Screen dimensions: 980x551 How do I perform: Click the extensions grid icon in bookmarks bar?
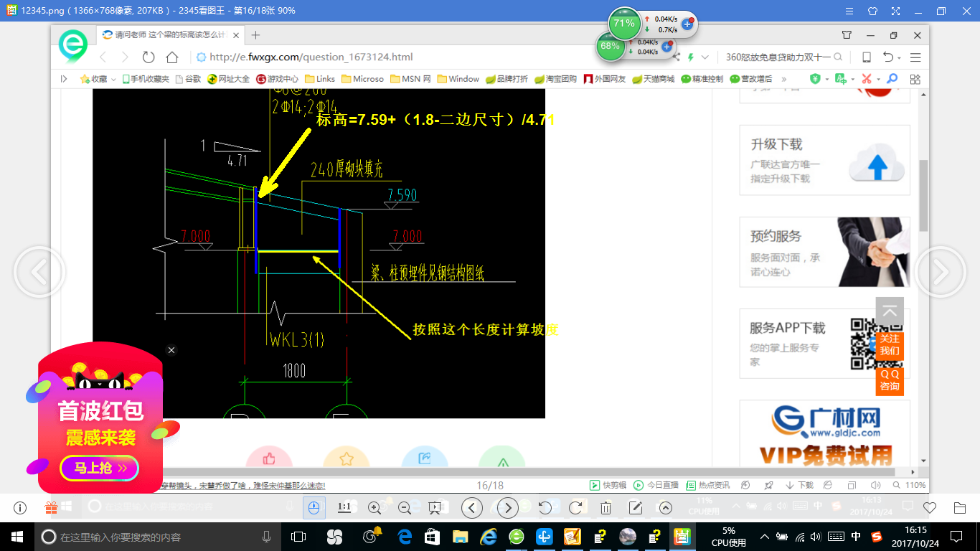click(915, 79)
